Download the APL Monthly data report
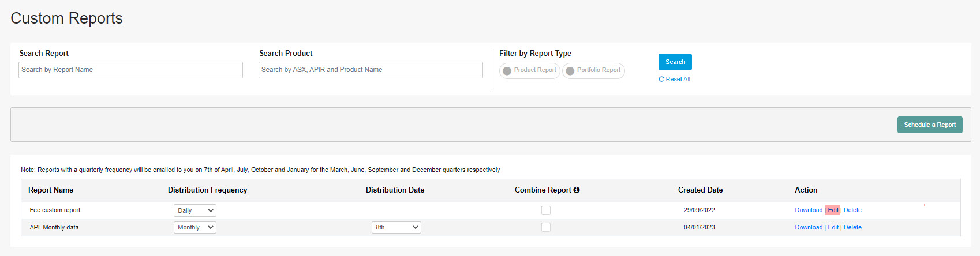This screenshot has width=980, height=256. pos(809,227)
